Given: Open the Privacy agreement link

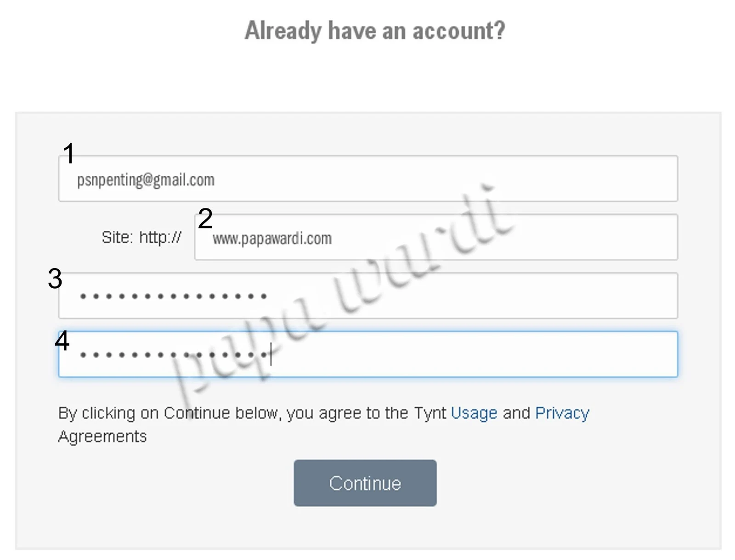Looking at the screenshot, I should 562,413.
